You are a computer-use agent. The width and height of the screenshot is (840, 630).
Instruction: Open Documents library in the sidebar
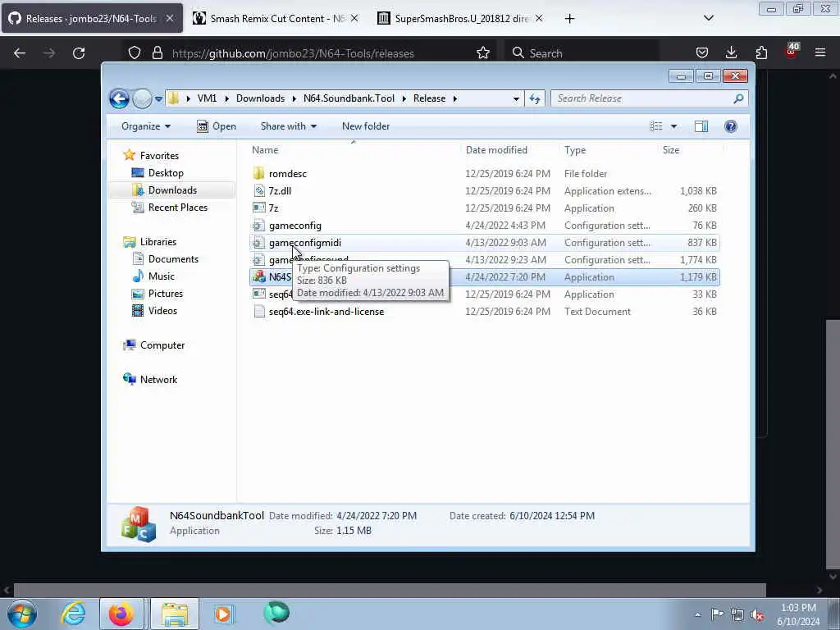click(x=173, y=259)
